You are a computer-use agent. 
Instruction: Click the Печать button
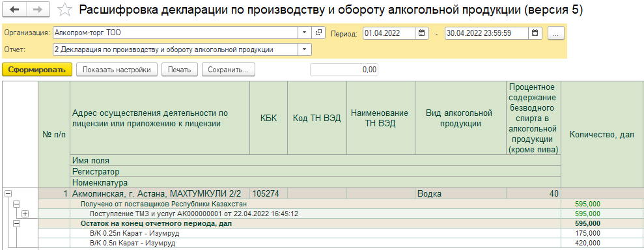(x=180, y=70)
